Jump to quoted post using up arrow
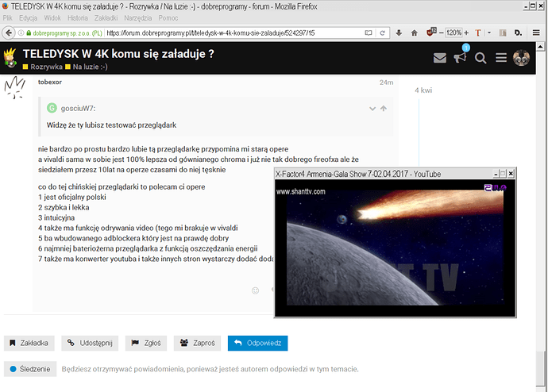This screenshot has height=392, width=548. tap(384, 109)
